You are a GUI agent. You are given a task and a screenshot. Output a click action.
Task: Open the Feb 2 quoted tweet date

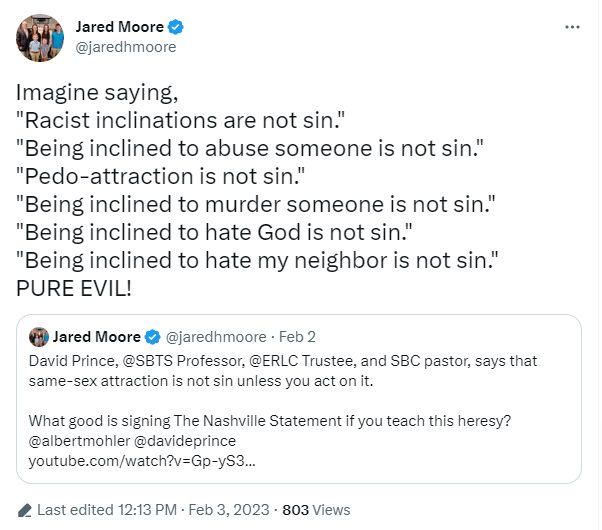(297, 337)
